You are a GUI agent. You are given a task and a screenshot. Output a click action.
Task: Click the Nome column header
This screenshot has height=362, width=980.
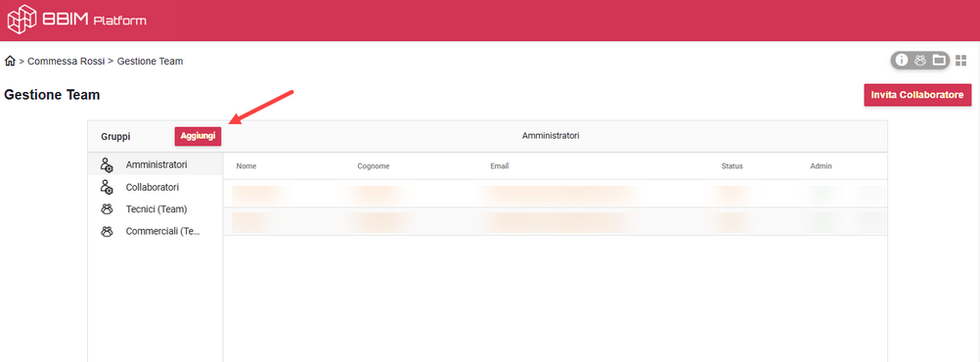click(x=246, y=166)
